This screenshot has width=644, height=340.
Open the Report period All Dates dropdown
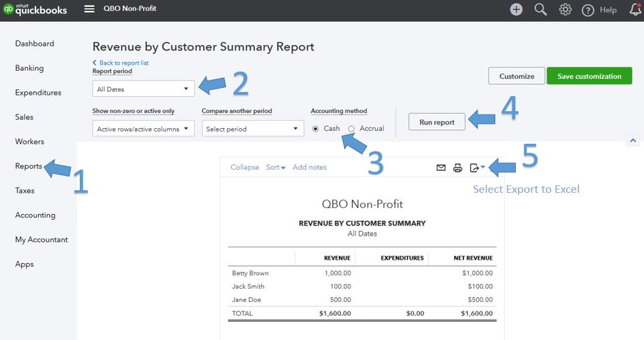coord(143,89)
